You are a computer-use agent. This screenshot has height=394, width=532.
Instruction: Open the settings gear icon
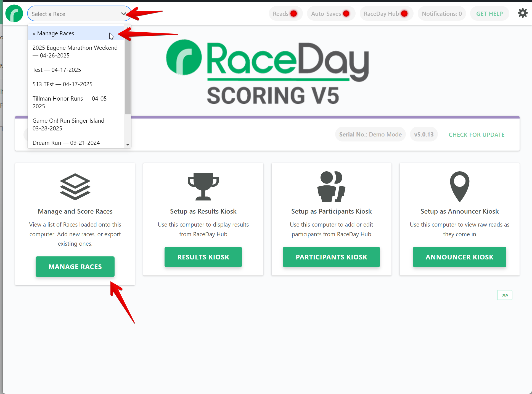522,13
